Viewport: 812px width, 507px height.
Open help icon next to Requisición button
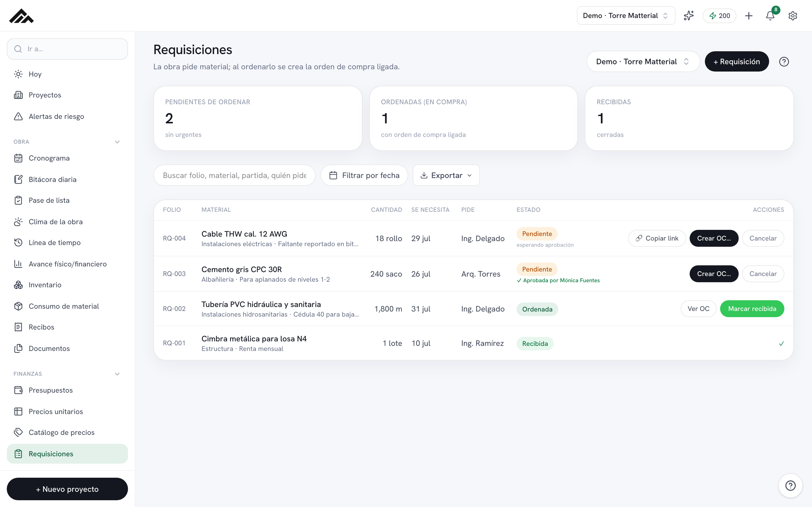784,62
